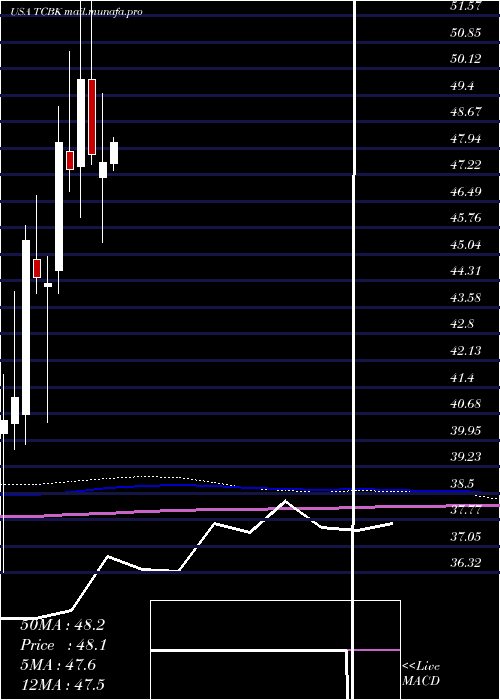Click price label 48.67
The height and width of the screenshot is (700, 500).
pyautogui.click(x=467, y=112)
